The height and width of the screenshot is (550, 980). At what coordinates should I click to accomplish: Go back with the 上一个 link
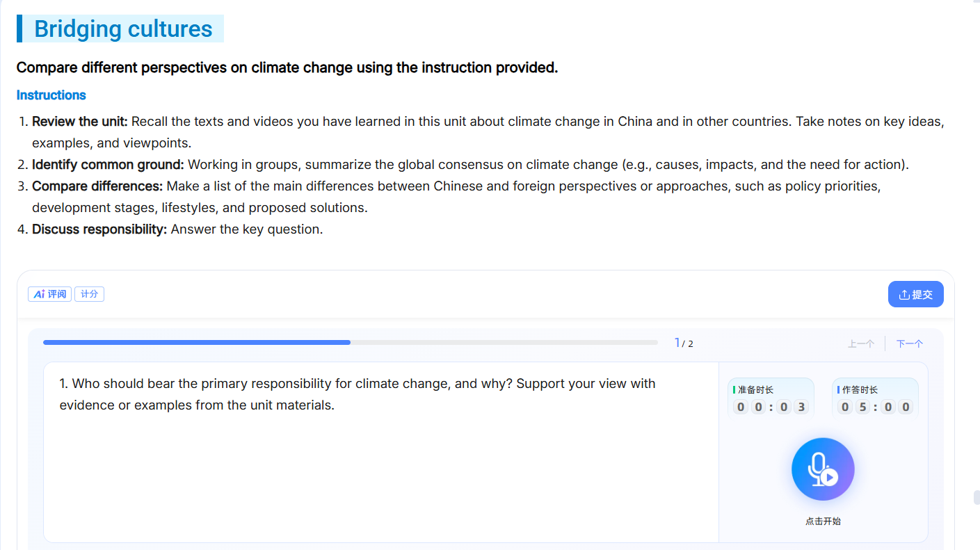[861, 343]
